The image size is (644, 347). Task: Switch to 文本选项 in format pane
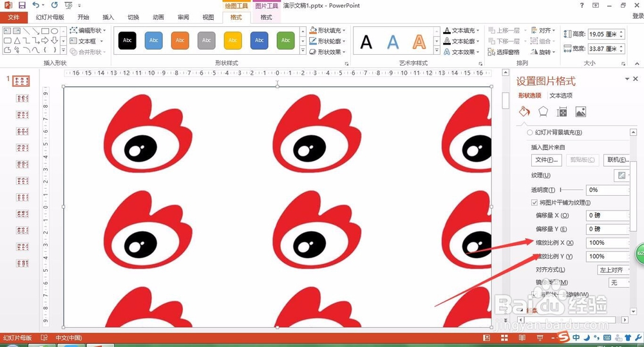click(x=561, y=95)
